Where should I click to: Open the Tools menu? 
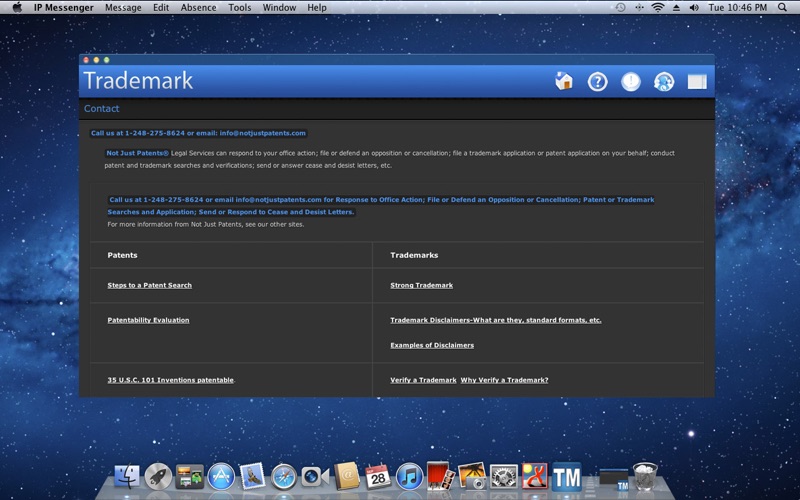coord(239,8)
